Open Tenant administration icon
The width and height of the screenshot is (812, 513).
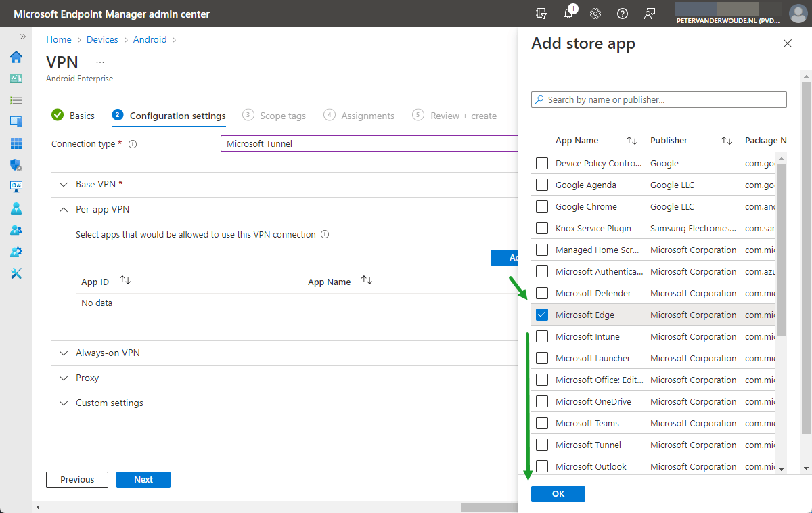16,252
